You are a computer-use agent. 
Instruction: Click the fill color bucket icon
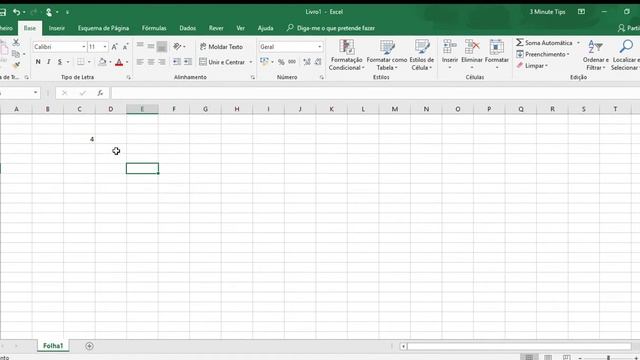click(102, 62)
